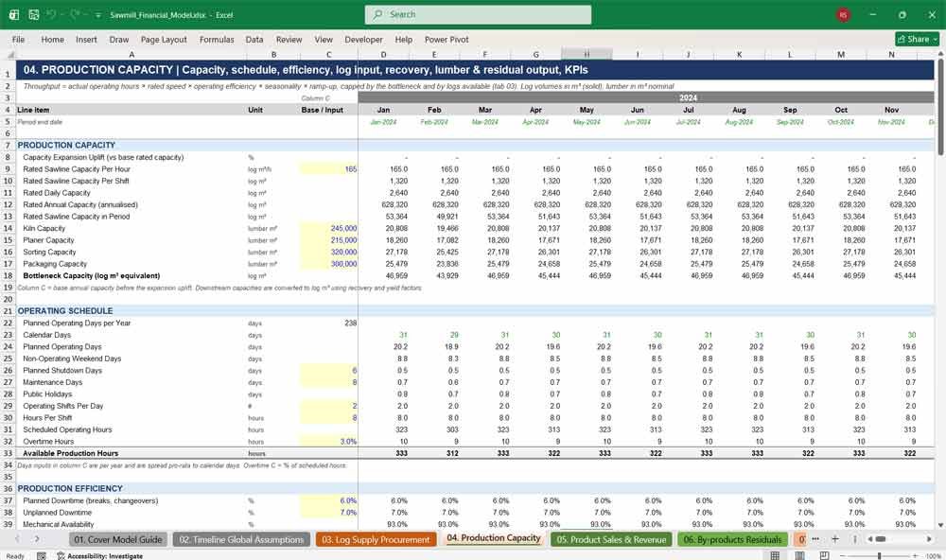Switch to 03. Log Supply Procurement sheet
This screenshot has width=946, height=560.
[376, 539]
